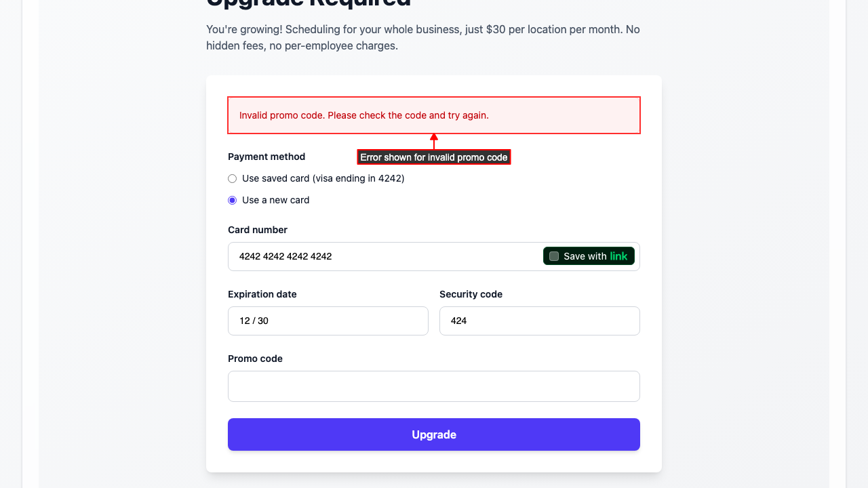
Task: Click the red annotation arrow
Action: click(x=434, y=141)
